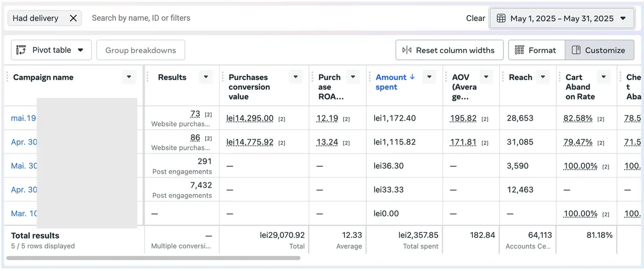Click the lei14,775.92 conversion value
The image size is (644, 271).
[x=250, y=142]
